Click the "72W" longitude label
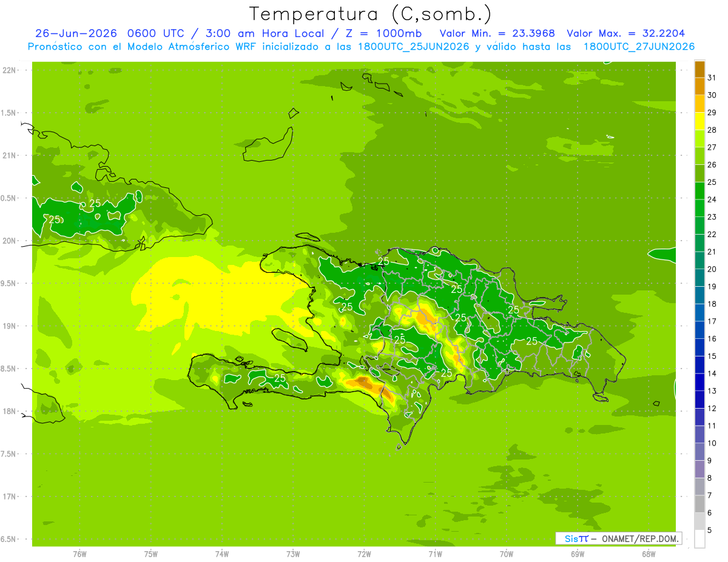The width and height of the screenshot is (728, 562). click(364, 554)
